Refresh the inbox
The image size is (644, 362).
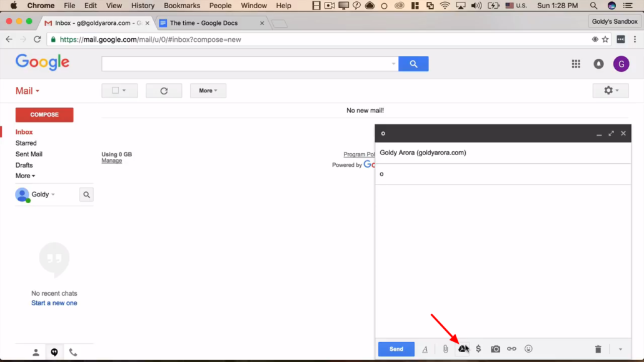click(164, 91)
